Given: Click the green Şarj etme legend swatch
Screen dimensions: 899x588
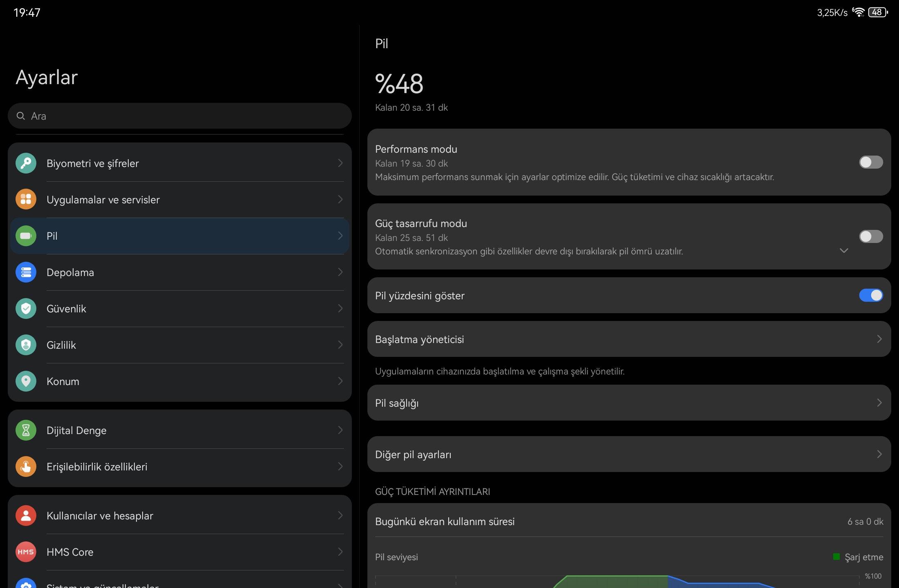Looking at the screenshot, I should point(836,557).
